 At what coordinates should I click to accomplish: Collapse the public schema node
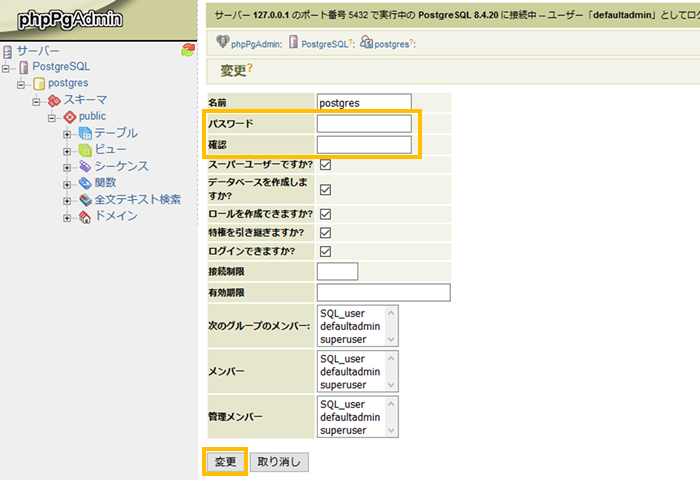pos(52,118)
